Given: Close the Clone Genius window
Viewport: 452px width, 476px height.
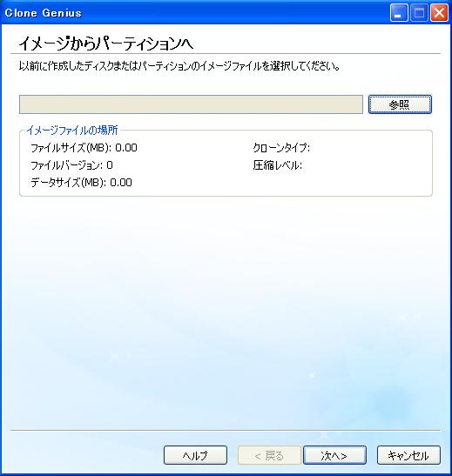Looking at the screenshot, I should click(x=439, y=13).
